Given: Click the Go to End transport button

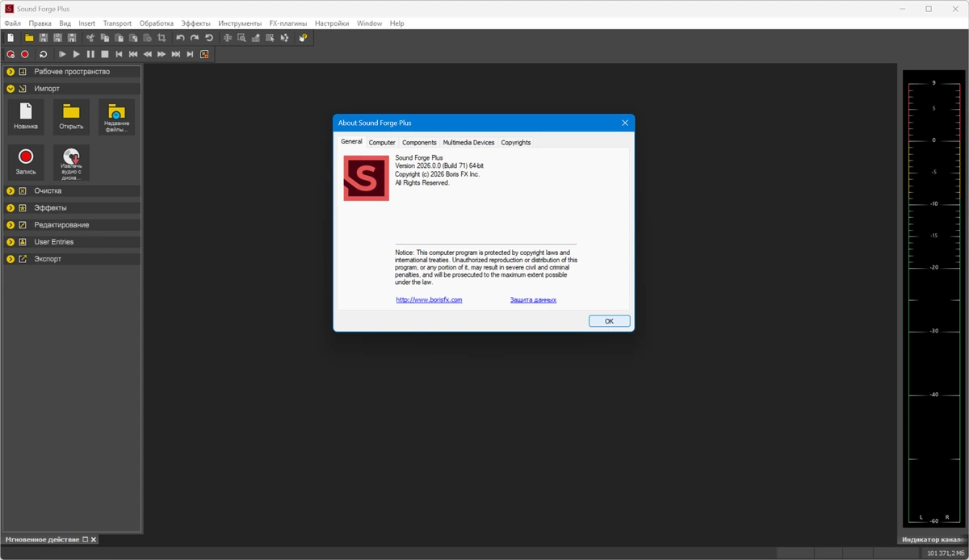Looking at the screenshot, I should click(x=190, y=54).
